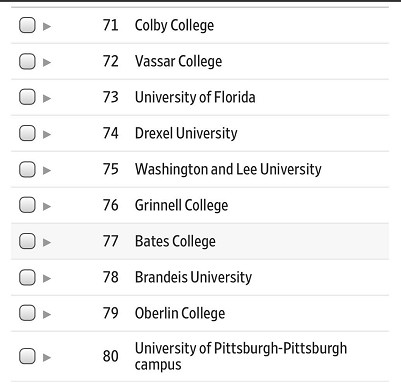Click the Oberlin College name
The image size is (401, 384).
click(x=180, y=313)
